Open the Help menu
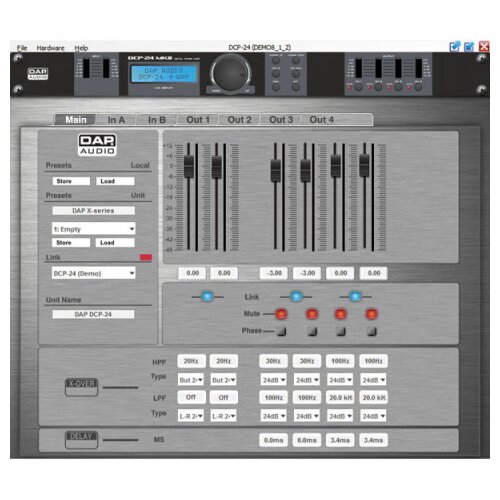The width and height of the screenshot is (500, 500). coord(81,48)
